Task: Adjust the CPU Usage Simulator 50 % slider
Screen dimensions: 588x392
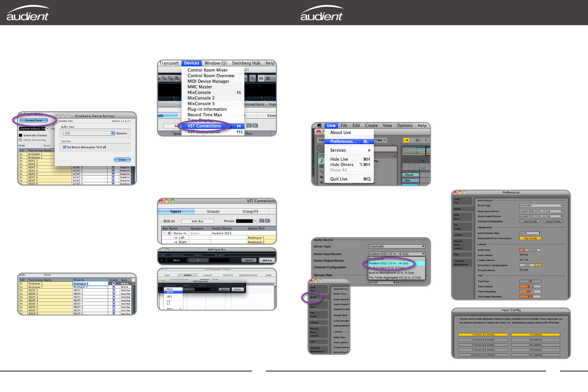Action: pyautogui.click(x=530, y=297)
